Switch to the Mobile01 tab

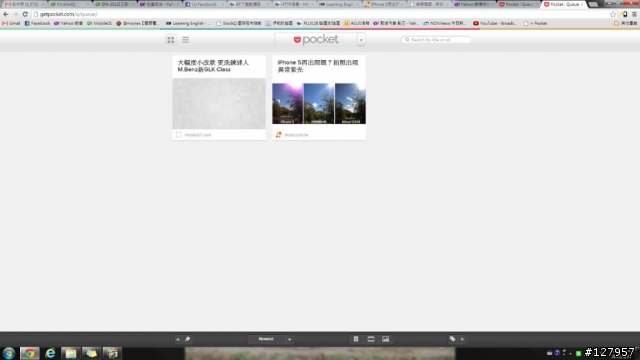click(x=69, y=4)
